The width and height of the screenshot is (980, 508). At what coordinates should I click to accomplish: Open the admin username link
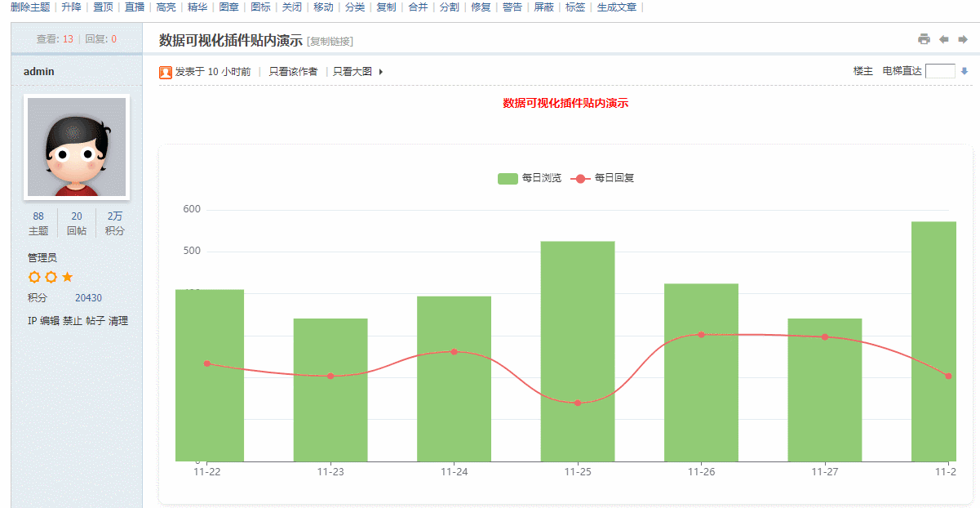point(39,72)
